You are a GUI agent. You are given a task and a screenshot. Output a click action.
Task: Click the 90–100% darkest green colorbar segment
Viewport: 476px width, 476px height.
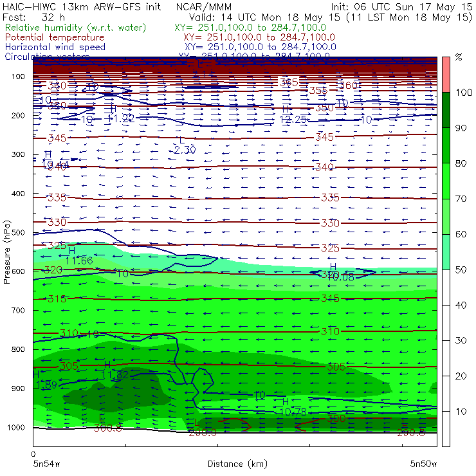[x=446, y=110]
